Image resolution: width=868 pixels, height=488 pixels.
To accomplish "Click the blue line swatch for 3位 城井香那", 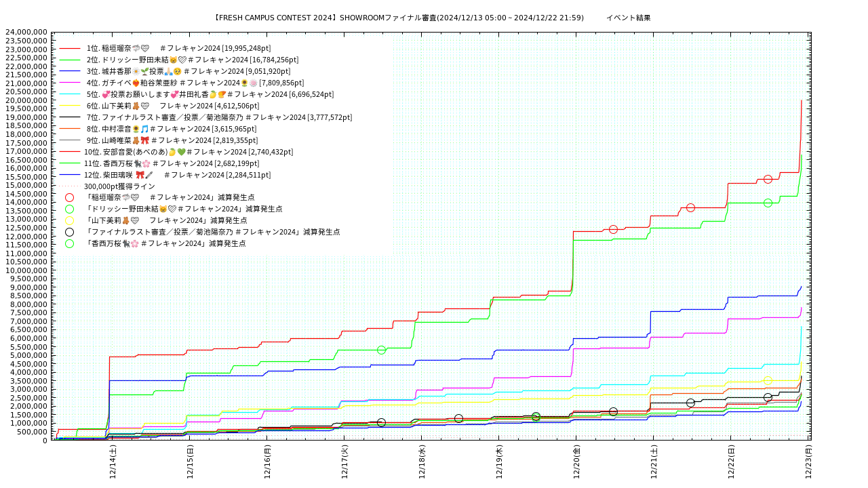I will (x=70, y=71).
